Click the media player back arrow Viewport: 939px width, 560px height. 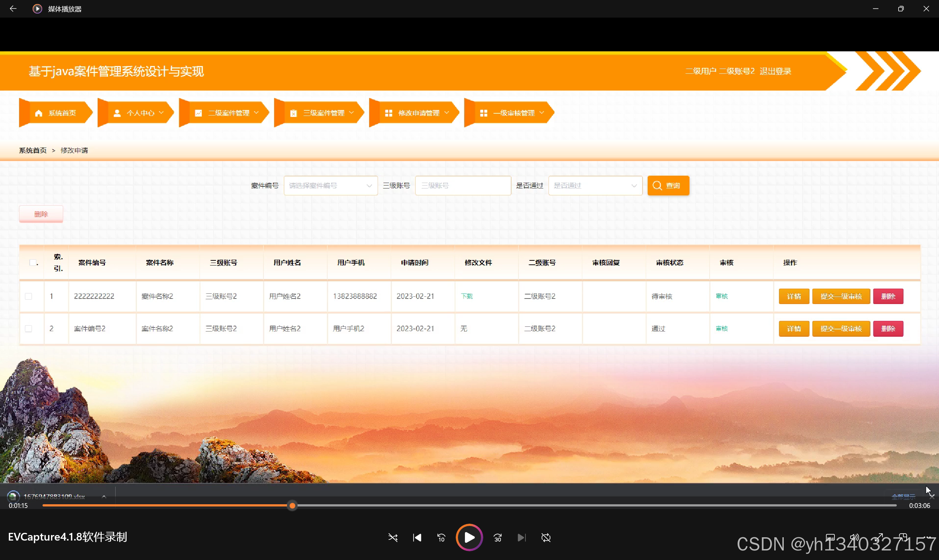[x=13, y=9]
